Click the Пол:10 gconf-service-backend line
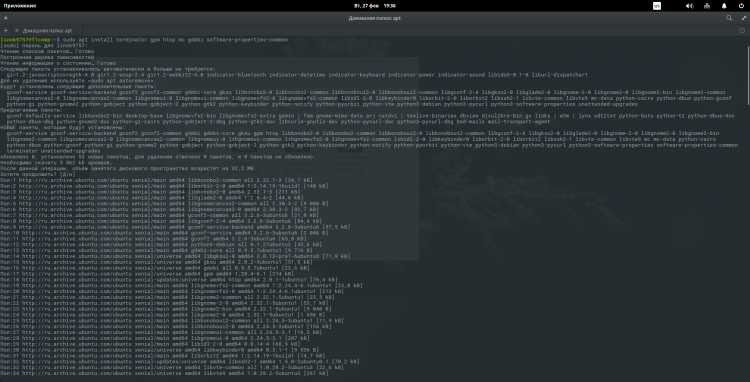 coord(164,233)
